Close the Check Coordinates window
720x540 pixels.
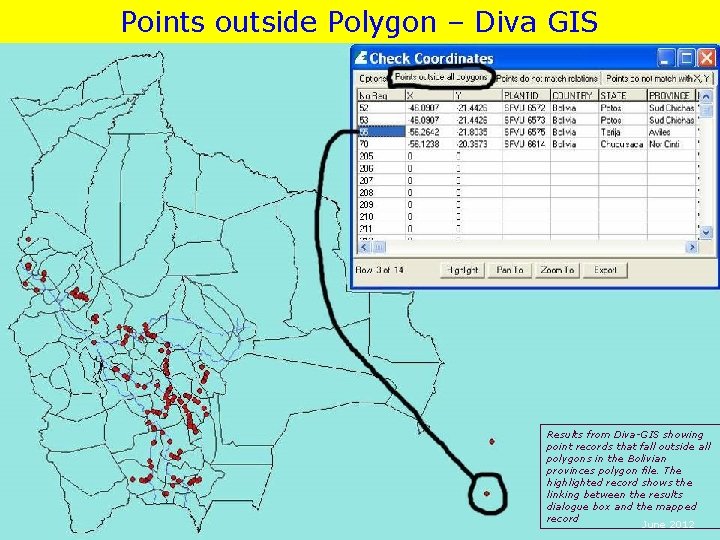click(x=706, y=58)
